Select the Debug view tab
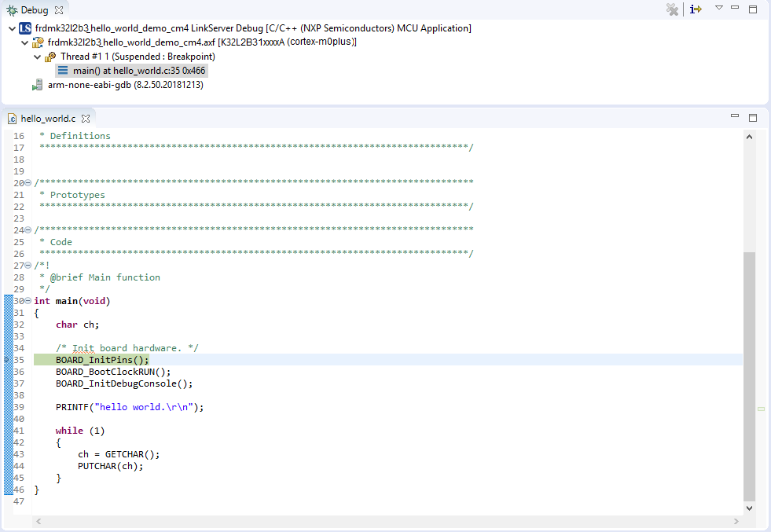 point(34,9)
